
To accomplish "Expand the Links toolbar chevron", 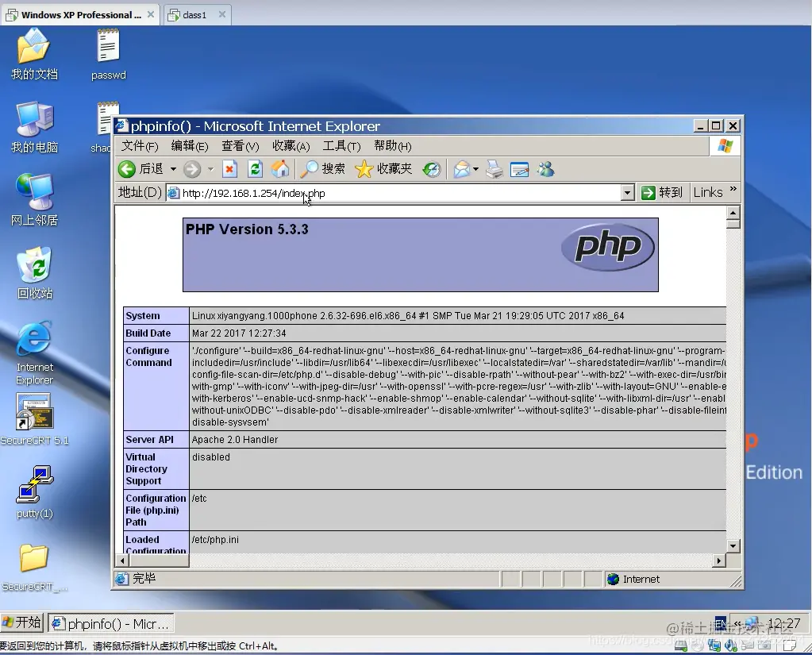I will (x=733, y=190).
